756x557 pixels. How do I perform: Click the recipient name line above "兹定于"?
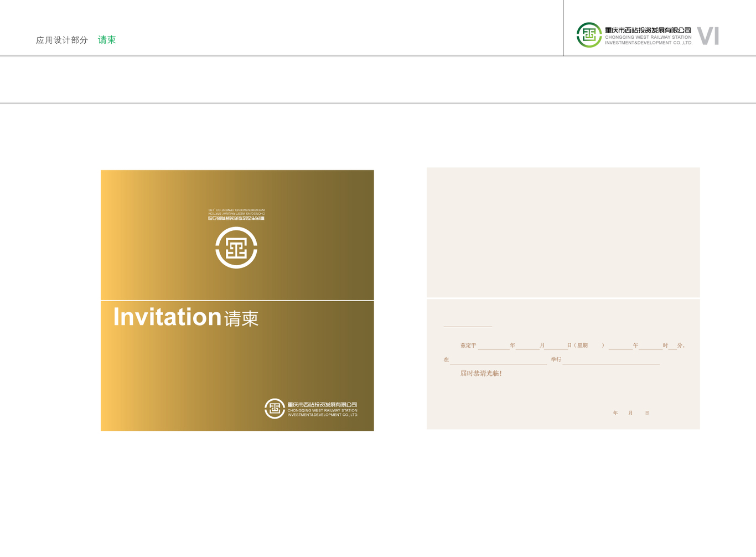point(468,326)
